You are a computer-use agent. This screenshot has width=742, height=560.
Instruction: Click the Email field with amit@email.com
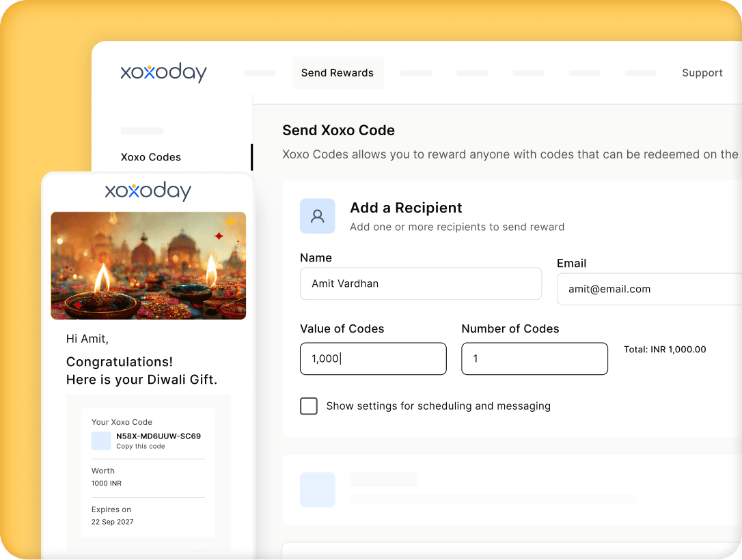coord(649,289)
